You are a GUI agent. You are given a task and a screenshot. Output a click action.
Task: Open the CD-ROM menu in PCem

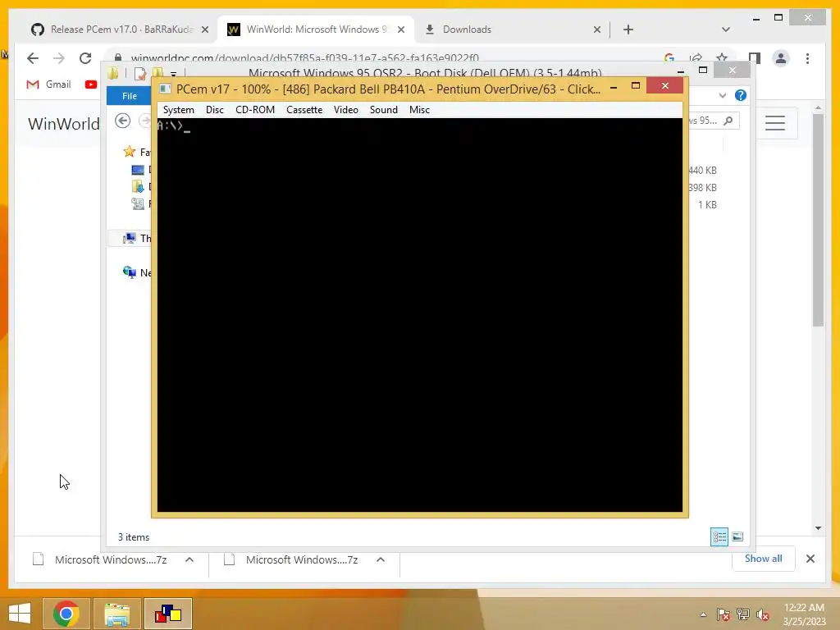[255, 110]
